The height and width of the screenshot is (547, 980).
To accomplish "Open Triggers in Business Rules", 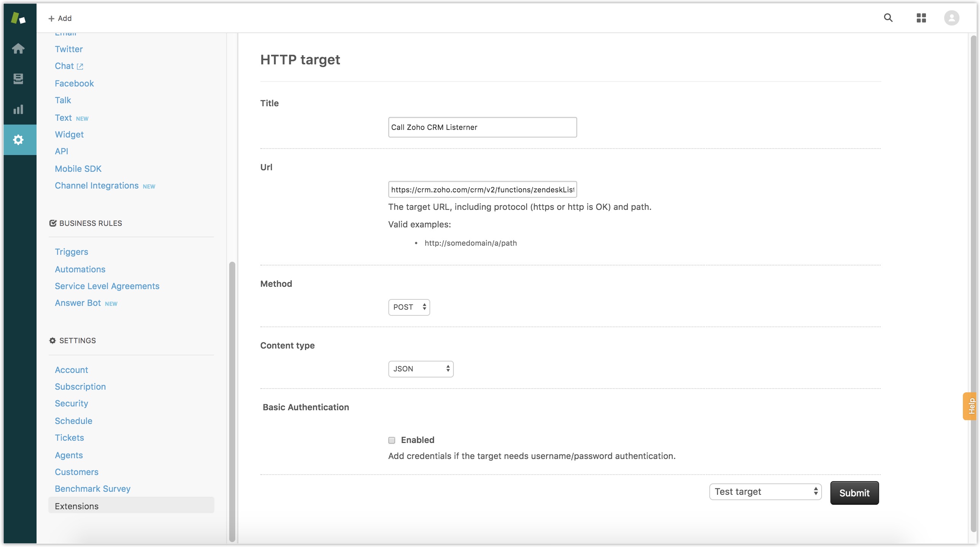I will click(71, 252).
